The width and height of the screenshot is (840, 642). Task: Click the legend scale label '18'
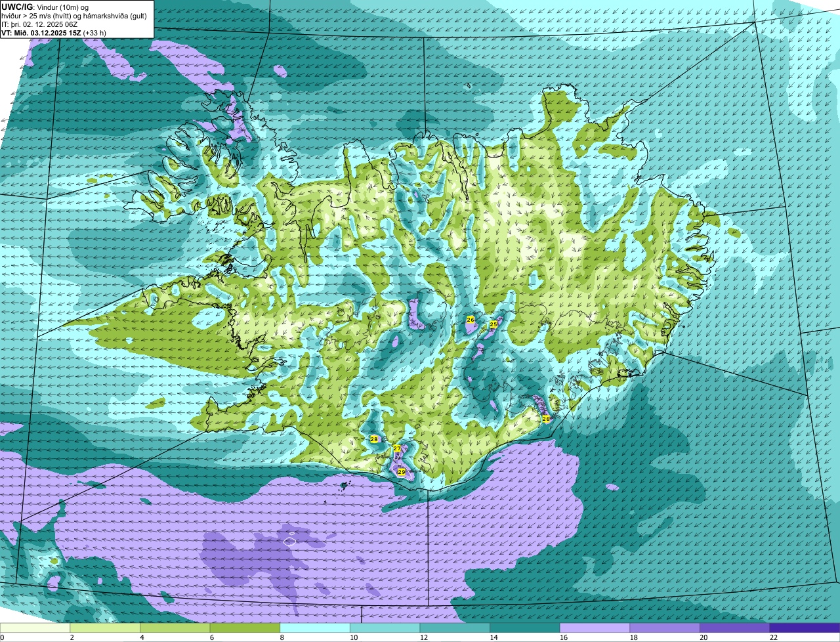point(634,637)
